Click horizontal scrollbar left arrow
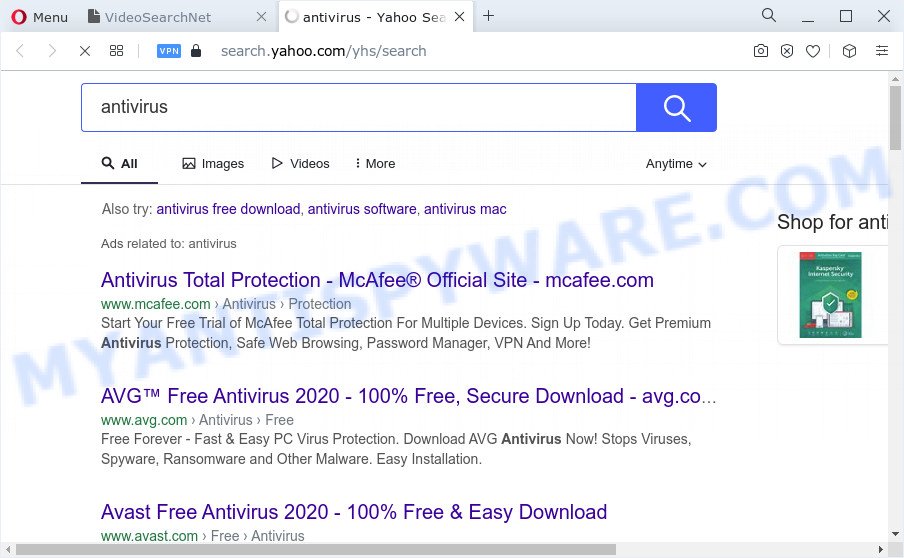The image size is (904, 558). point(7,550)
